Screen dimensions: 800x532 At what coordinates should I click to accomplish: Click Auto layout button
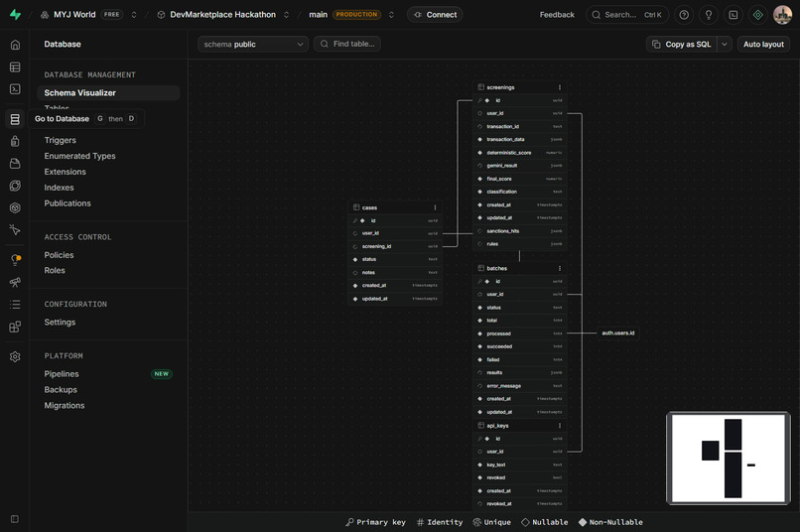(763, 45)
